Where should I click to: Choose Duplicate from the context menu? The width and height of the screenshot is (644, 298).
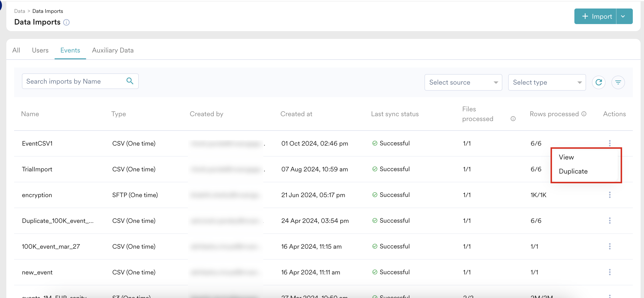[x=573, y=171]
